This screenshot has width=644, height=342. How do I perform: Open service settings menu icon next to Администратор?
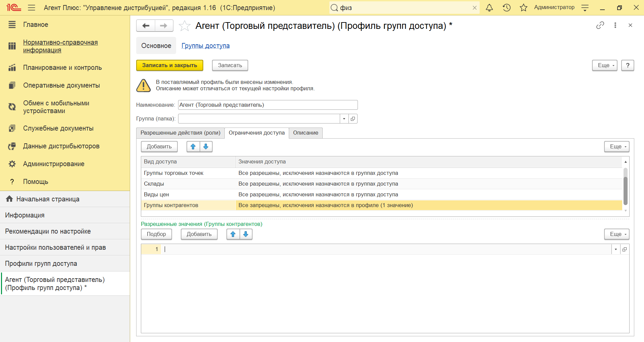tap(585, 8)
